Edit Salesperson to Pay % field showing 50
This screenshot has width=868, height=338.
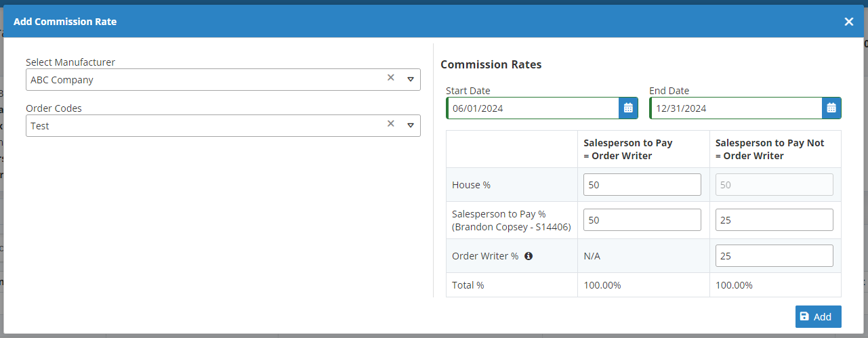coord(642,219)
